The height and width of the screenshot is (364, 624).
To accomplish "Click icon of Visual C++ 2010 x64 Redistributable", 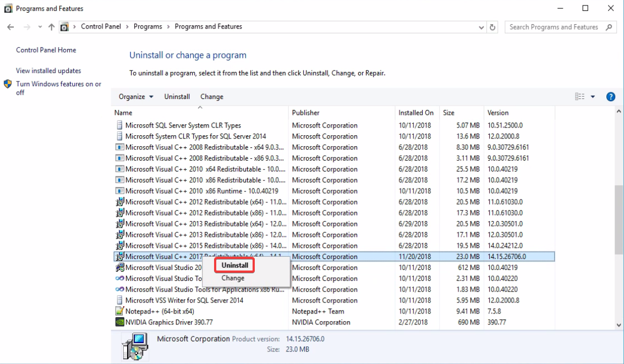I will (119, 169).
